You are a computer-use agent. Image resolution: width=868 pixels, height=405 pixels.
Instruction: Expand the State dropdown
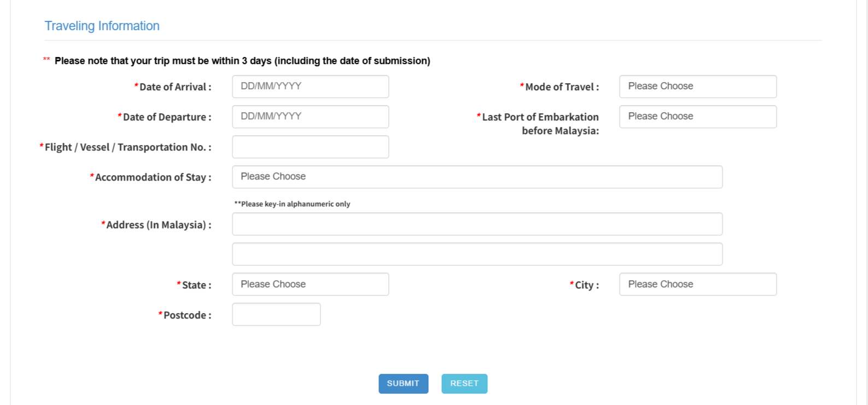310,284
